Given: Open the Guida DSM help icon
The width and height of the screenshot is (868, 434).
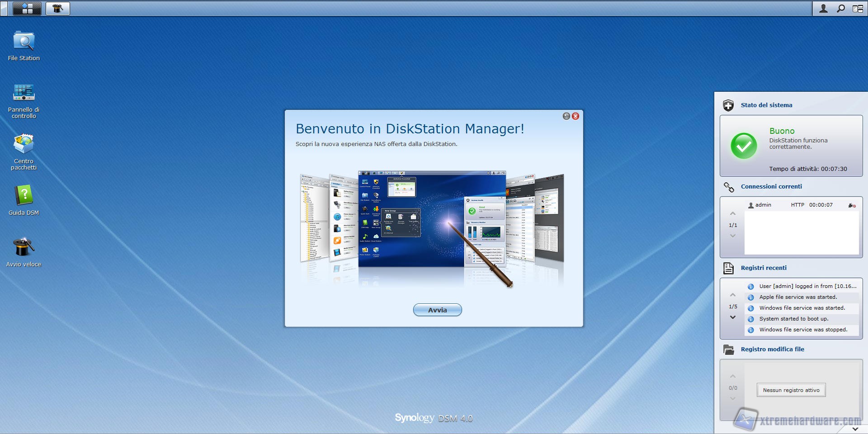Looking at the screenshot, I should (x=24, y=197).
